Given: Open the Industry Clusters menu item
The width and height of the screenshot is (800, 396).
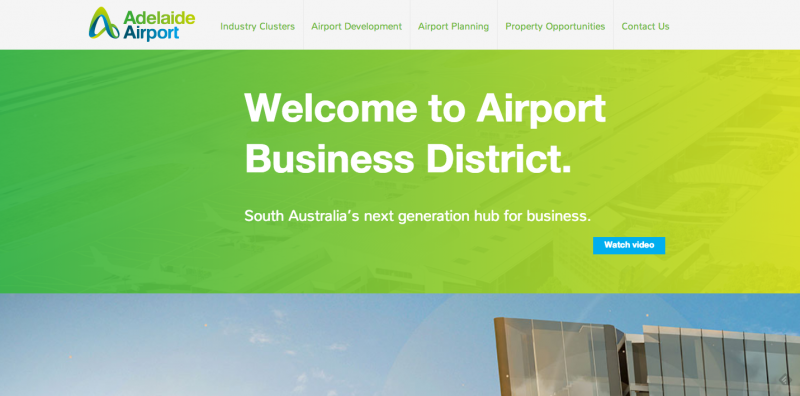Looking at the screenshot, I should coord(257,27).
